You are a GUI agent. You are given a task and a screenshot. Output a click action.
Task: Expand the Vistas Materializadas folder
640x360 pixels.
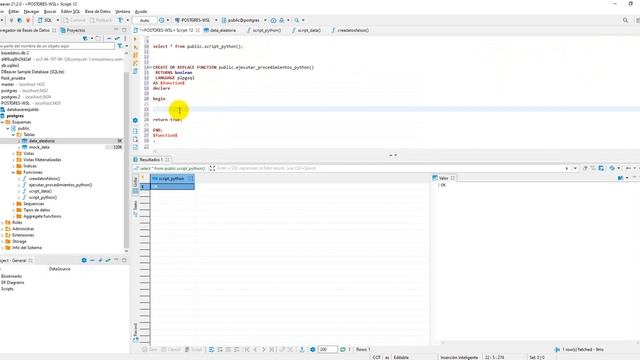pyautogui.click(x=13, y=160)
